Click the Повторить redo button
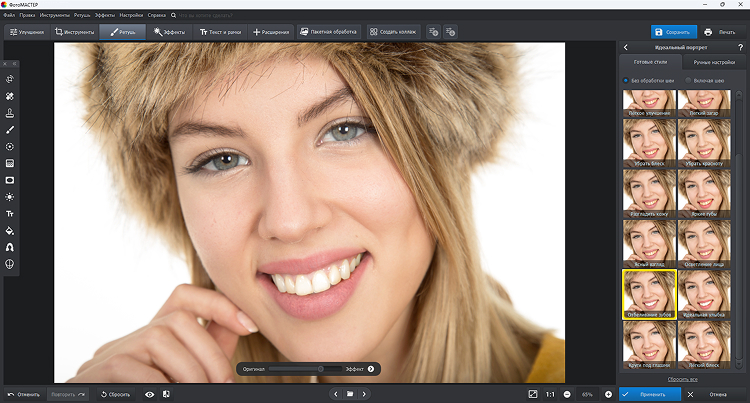 click(x=67, y=394)
